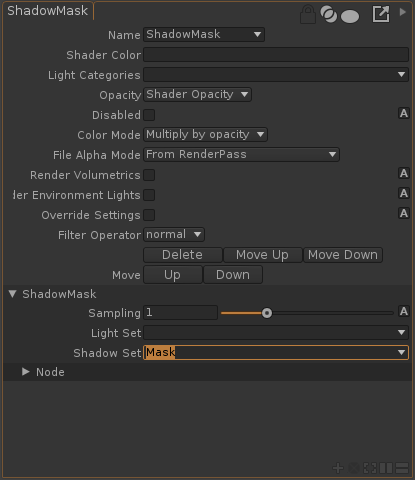
Task: Select the ShadowMask tab
Action: click(48, 11)
